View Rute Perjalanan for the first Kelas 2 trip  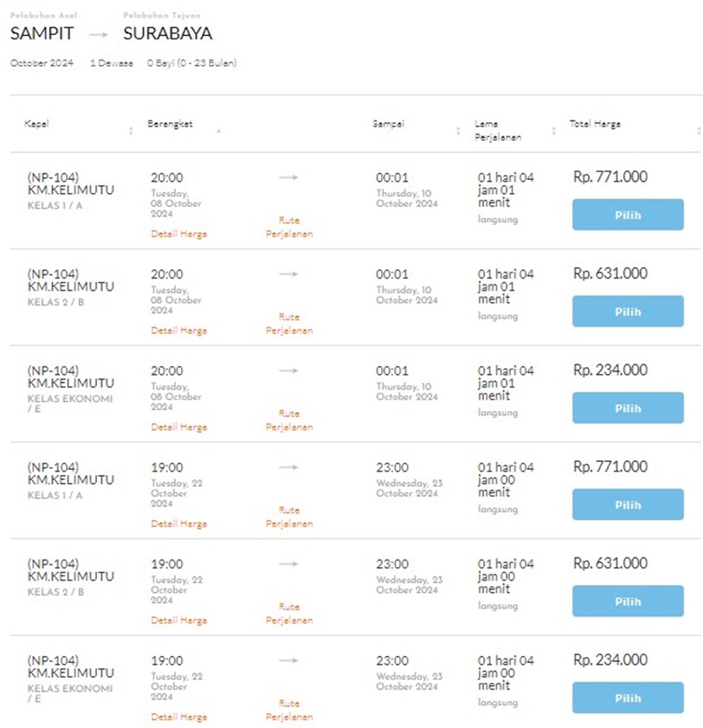click(289, 323)
